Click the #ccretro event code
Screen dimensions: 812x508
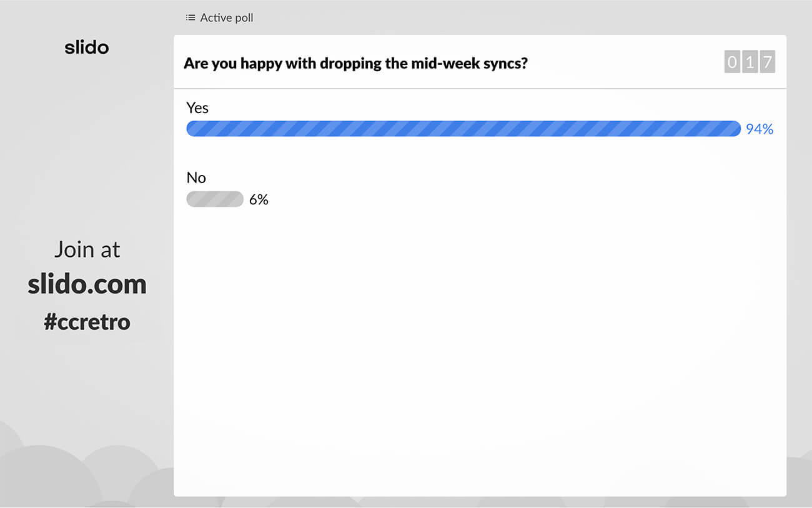pyautogui.click(x=87, y=321)
